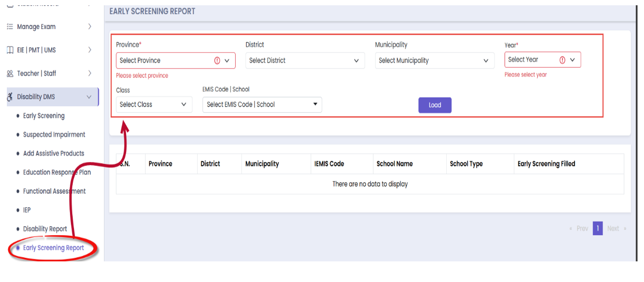Expand the Manage Exam chevron
This screenshot has height=282, width=644.
click(x=90, y=27)
